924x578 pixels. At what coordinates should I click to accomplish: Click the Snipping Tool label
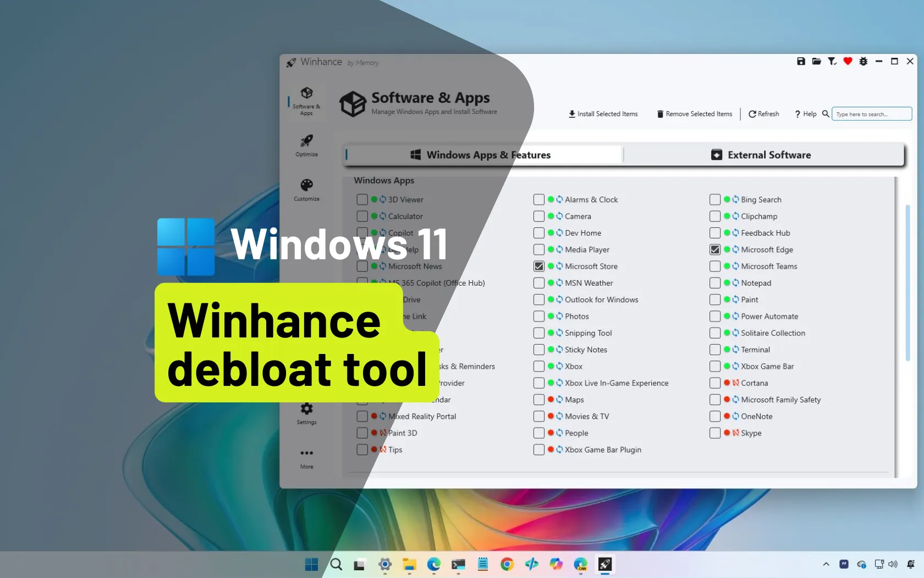588,333
